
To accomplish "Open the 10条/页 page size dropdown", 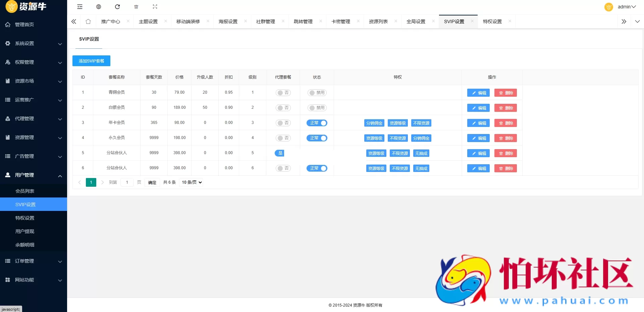I will click(x=191, y=182).
